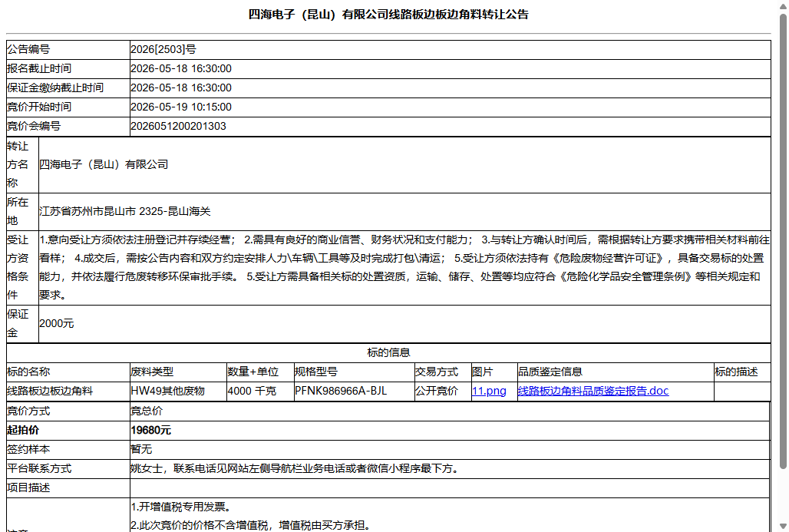
Task: Click registration deadline 2026-05-18 16:30:00 beside 报名截止时间
Action: point(181,68)
